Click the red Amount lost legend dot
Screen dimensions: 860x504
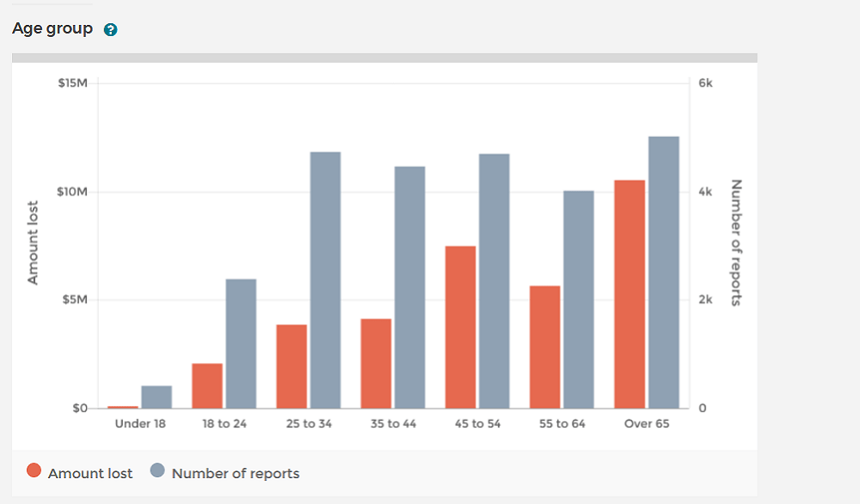pyautogui.click(x=34, y=470)
